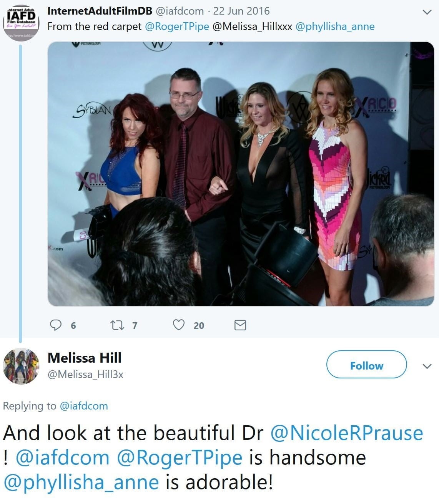Click the Melissa Hill display name
Viewport: 439px width, 504px height.
coord(85,358)
